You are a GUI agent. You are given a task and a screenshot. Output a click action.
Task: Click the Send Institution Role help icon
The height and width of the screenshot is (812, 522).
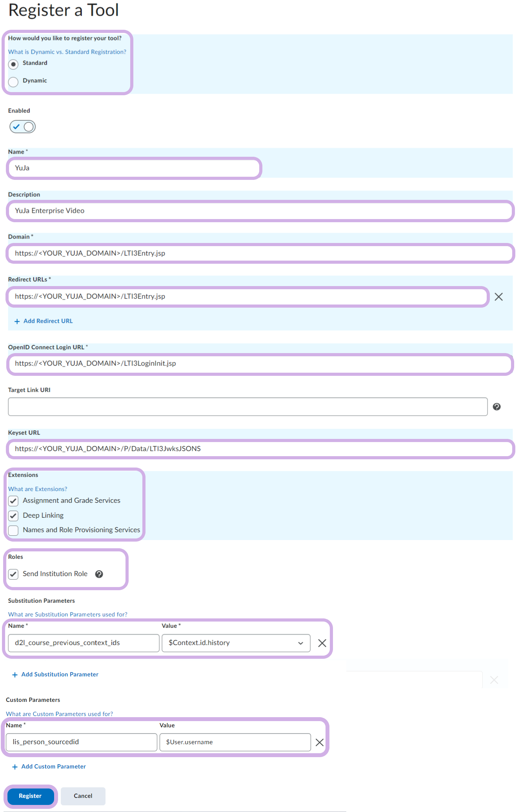[x=99, y=574]
